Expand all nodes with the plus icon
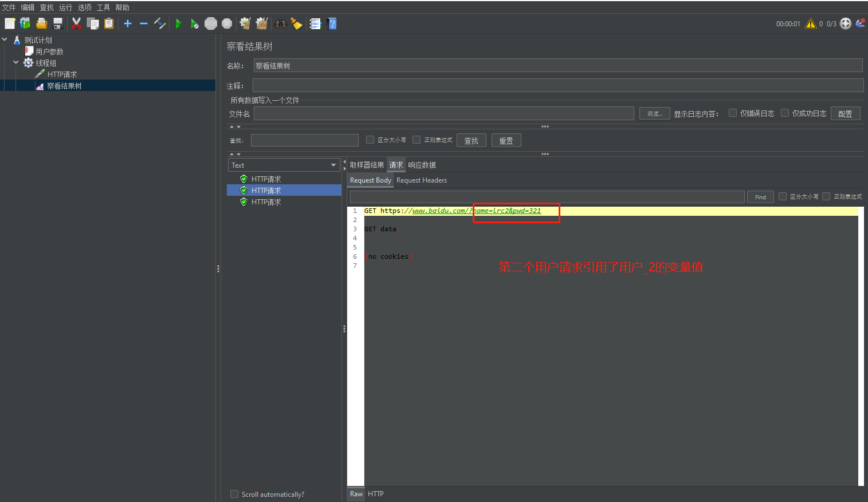Screen dimensions: 868x502 click(128, 23)
